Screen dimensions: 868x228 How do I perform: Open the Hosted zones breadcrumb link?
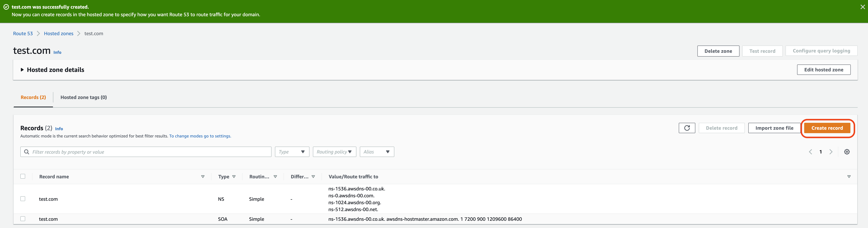click(59, 34)
